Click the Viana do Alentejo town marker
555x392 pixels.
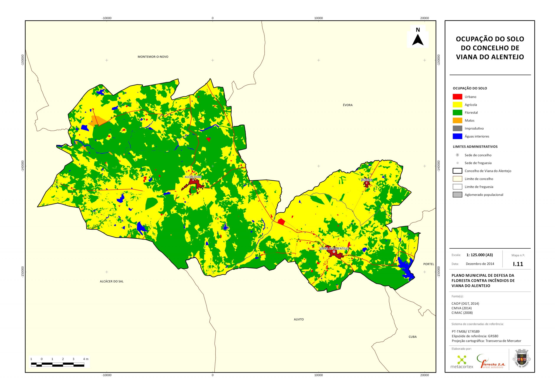click(x=334, y=252)
